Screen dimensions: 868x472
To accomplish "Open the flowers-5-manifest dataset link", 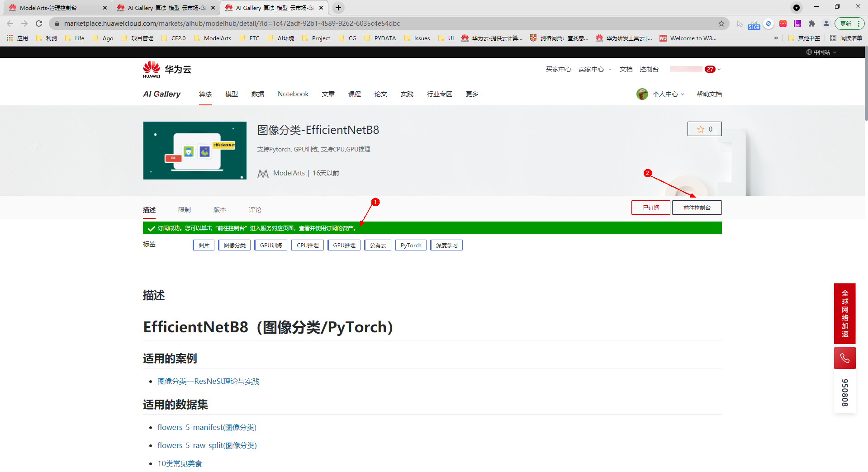I will point(207,427).
